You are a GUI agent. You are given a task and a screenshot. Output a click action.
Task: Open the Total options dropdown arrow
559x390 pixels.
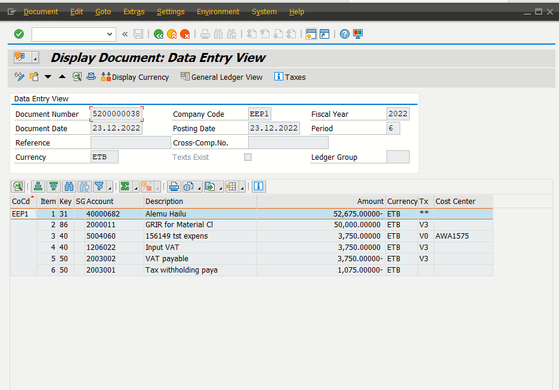(x=136, y=187)
